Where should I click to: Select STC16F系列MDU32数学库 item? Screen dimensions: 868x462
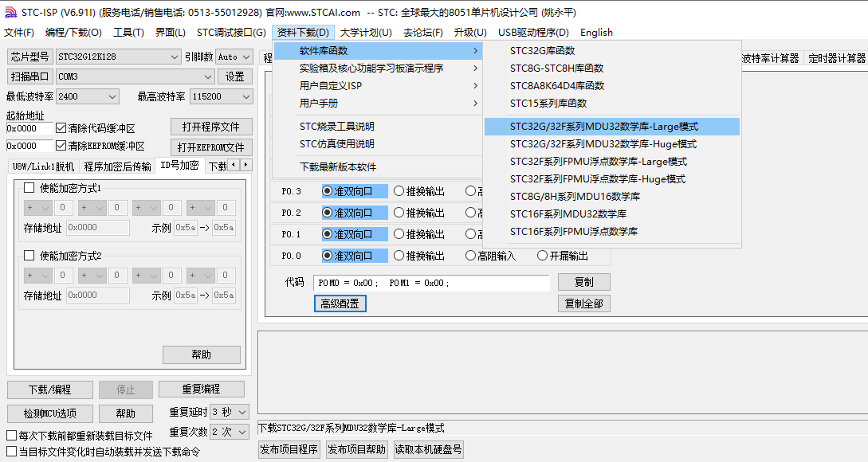[611, 214]
